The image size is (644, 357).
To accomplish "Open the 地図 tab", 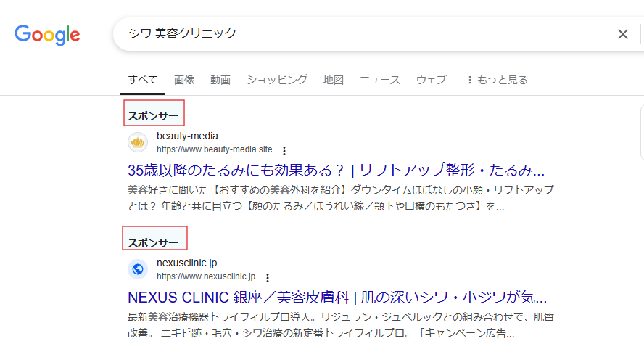I will (333, 80).
